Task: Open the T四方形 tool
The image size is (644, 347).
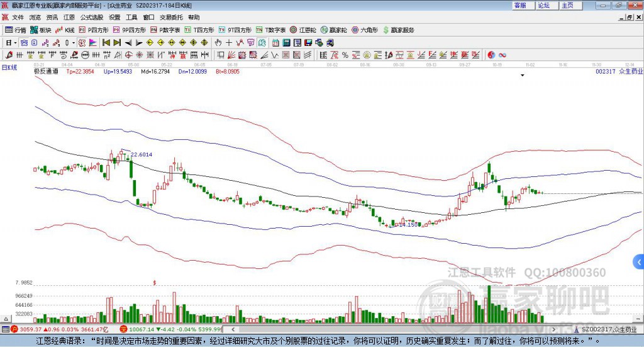Action: coord(199,30)
